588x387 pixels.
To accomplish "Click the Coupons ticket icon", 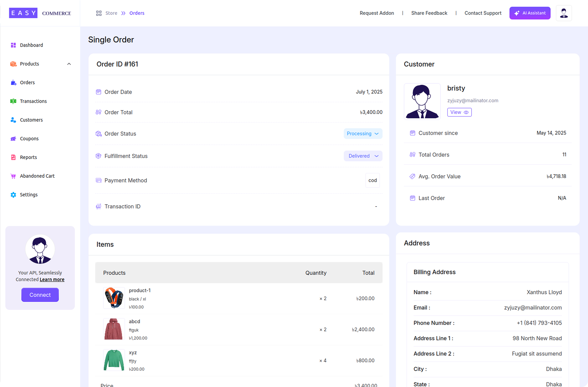I will 13,139.
